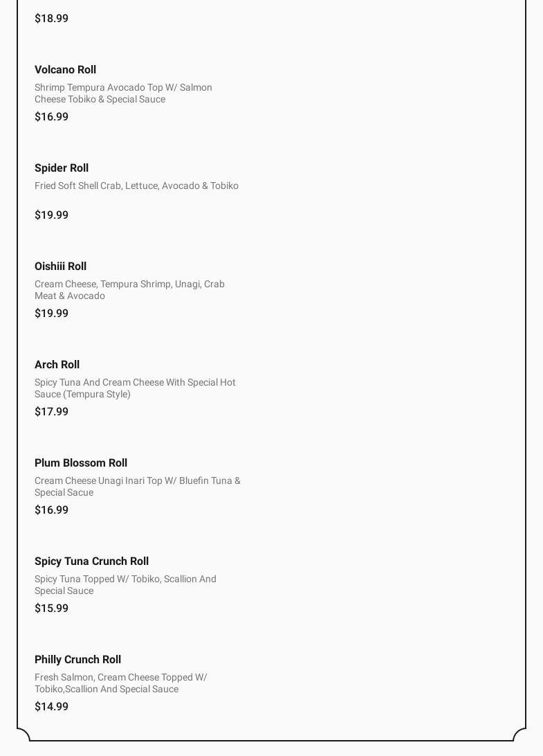Open the Oishiii Roll item
Screen dimensions: 543x756
point(60,267)
